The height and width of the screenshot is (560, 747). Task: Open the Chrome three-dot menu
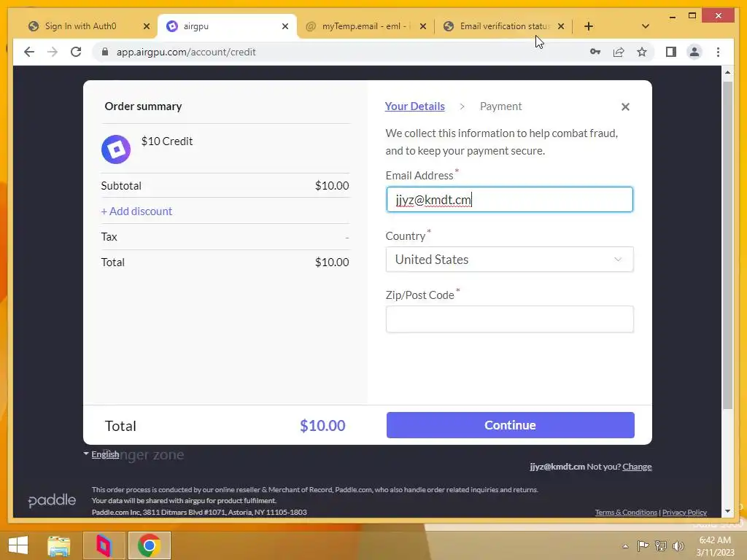718,52
